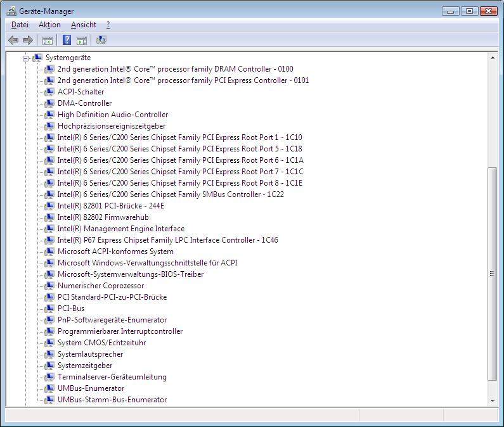Screen dimensions: 504x427
Task: Select SMBus Controller - 1C22 entry
Action: click(171, 194)
